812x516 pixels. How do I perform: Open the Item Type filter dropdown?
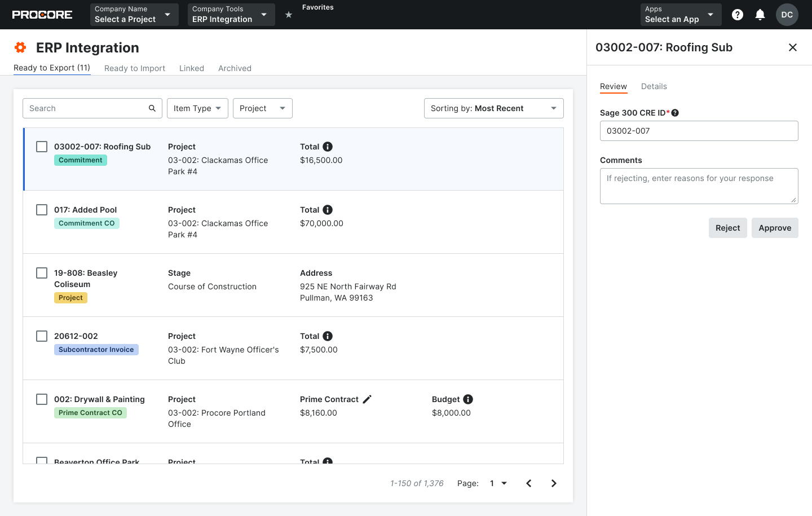[197, 108]
